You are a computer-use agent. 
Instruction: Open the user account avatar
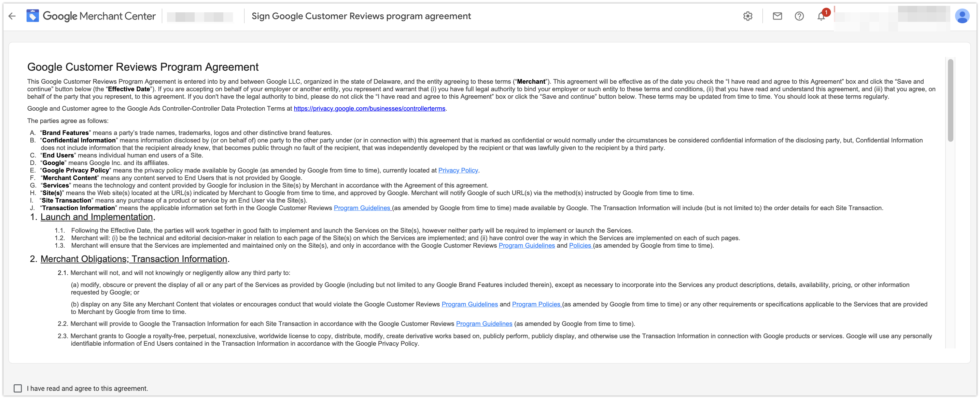(x=962, y=16)
